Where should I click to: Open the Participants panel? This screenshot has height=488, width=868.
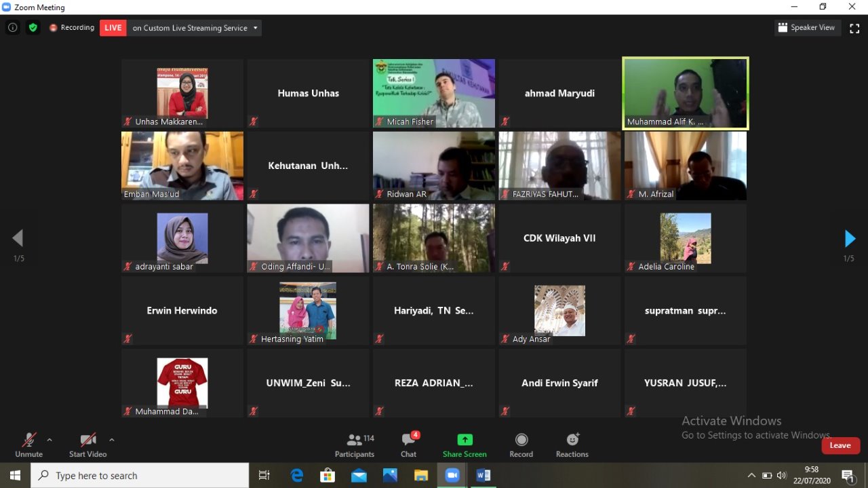[354, 445]
